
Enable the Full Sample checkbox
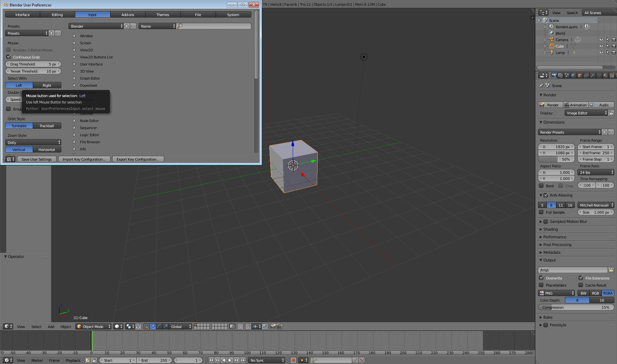(541, 212)
